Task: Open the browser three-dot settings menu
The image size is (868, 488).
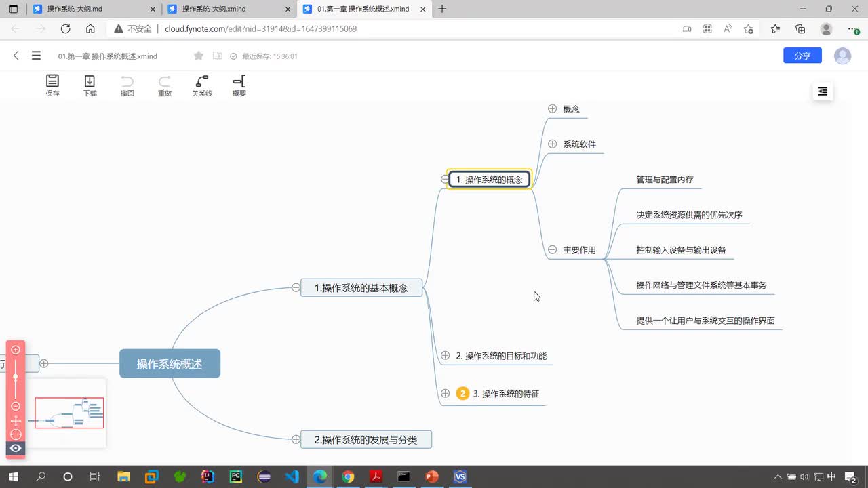Action: 853,28
